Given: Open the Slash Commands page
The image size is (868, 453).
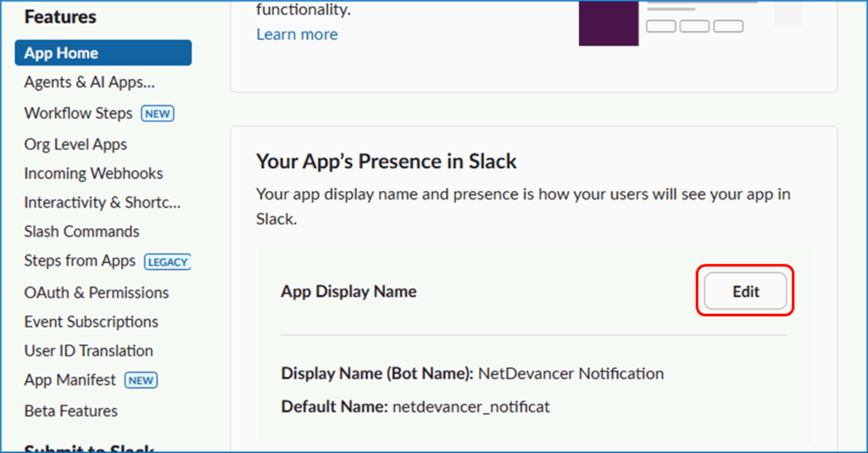Looking at the screenshot, I should tap(81, 232).
